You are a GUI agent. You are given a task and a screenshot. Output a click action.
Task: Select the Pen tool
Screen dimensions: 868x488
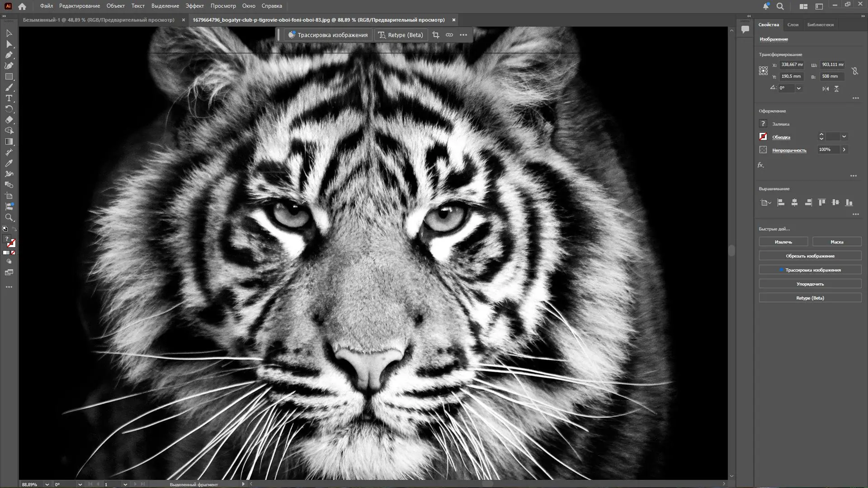tap(9, 55)
